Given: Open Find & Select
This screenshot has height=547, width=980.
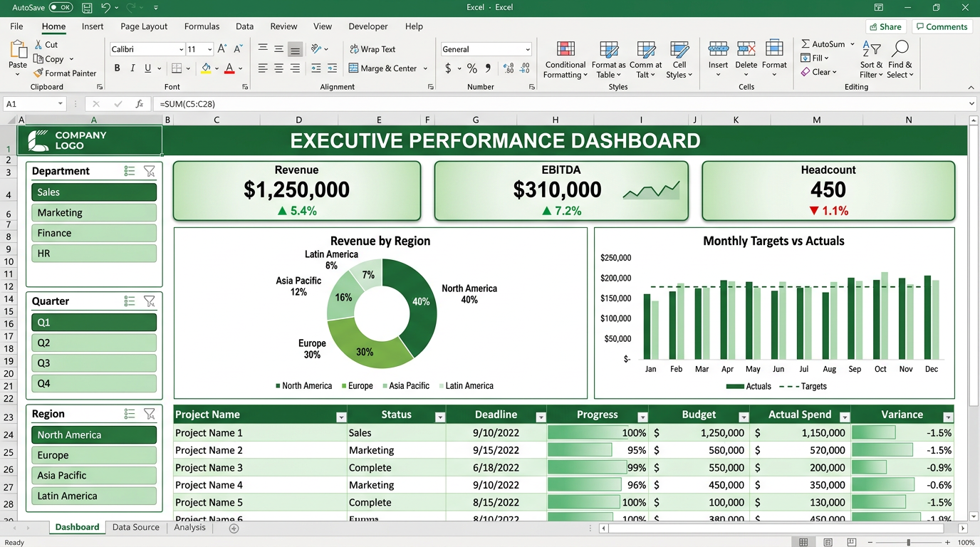Looking at the screenshot, I should click(900, 59).
